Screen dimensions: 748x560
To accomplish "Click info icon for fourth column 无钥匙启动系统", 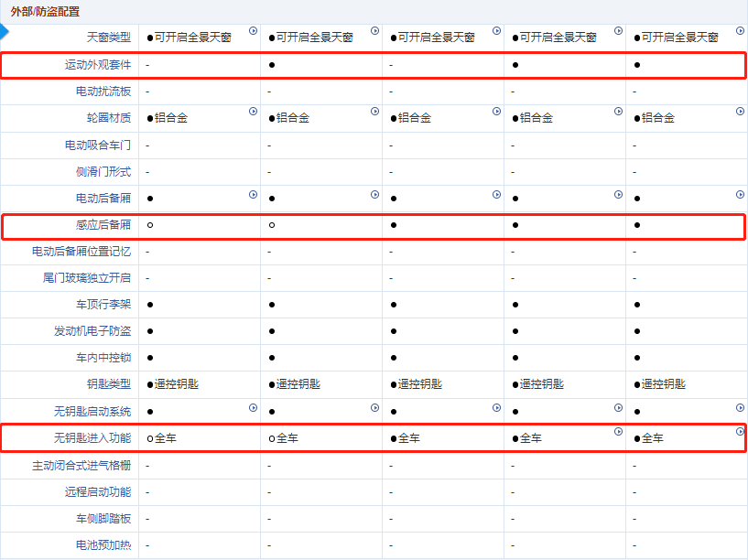I will click(618, 407).
